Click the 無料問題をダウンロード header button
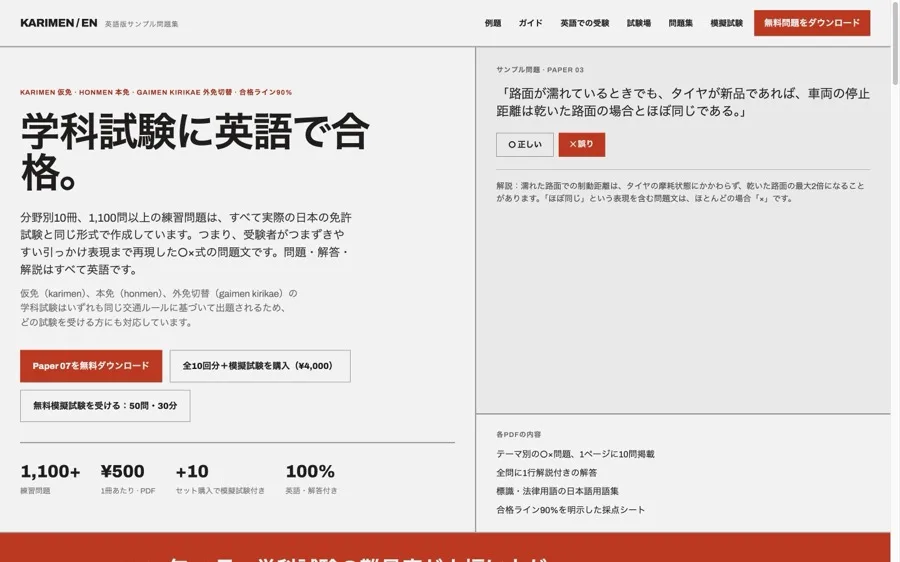 tap(812, 23)
